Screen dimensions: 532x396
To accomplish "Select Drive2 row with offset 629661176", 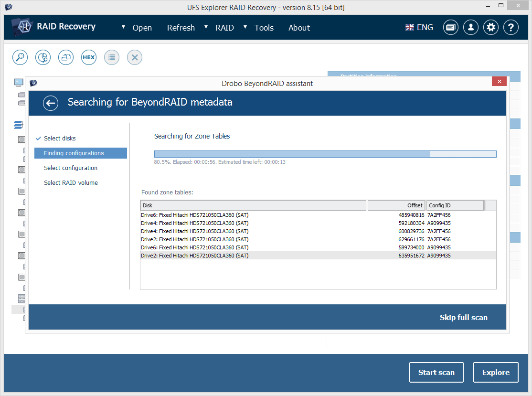I will (318, 240).
